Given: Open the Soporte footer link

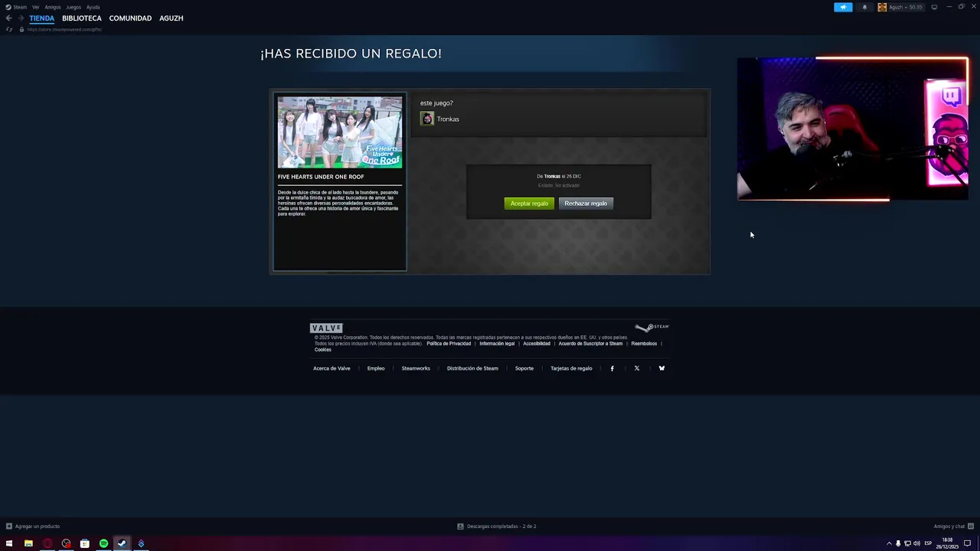Looking at the screenshot, I should tap(524, 368).
